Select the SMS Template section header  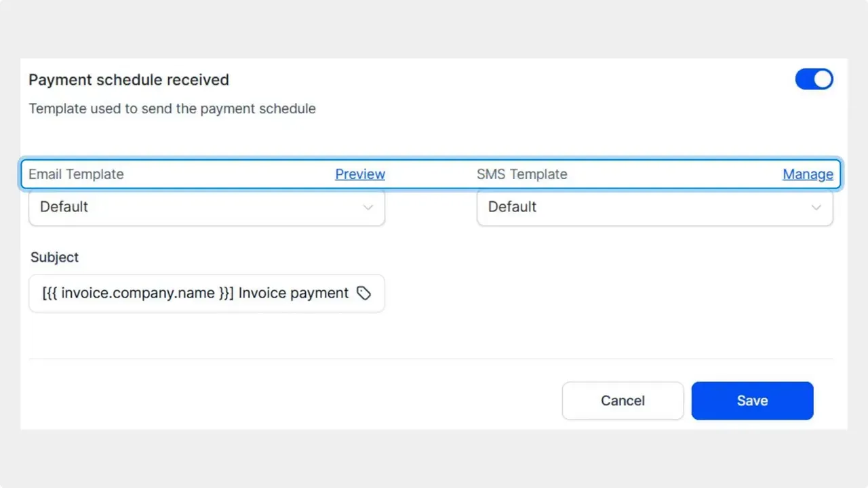(522, 174)
